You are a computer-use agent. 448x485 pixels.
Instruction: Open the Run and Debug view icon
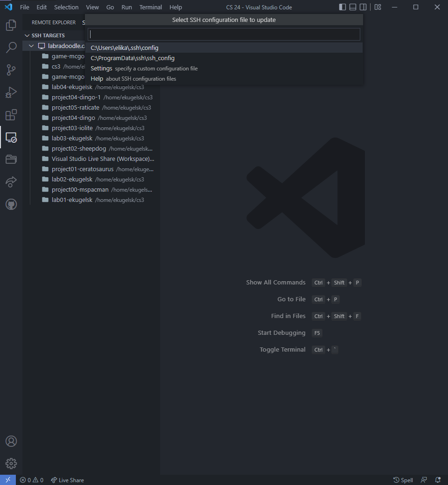tap(11, 92)
